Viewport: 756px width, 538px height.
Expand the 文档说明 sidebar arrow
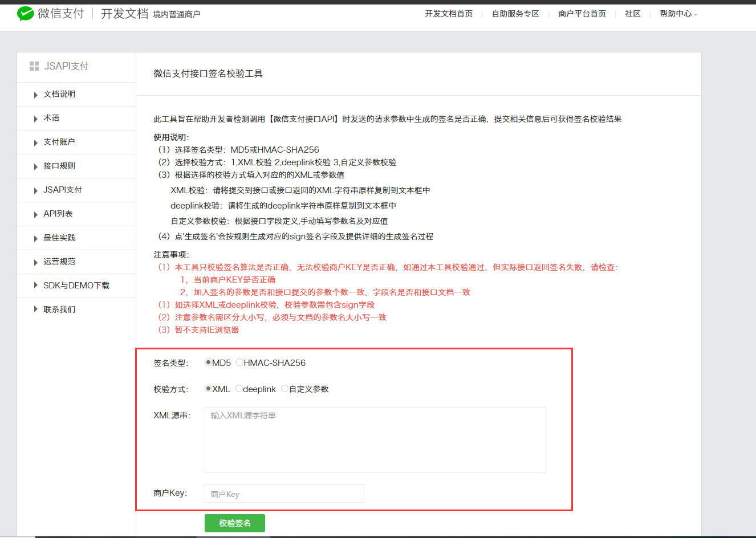tap(36, 95)
